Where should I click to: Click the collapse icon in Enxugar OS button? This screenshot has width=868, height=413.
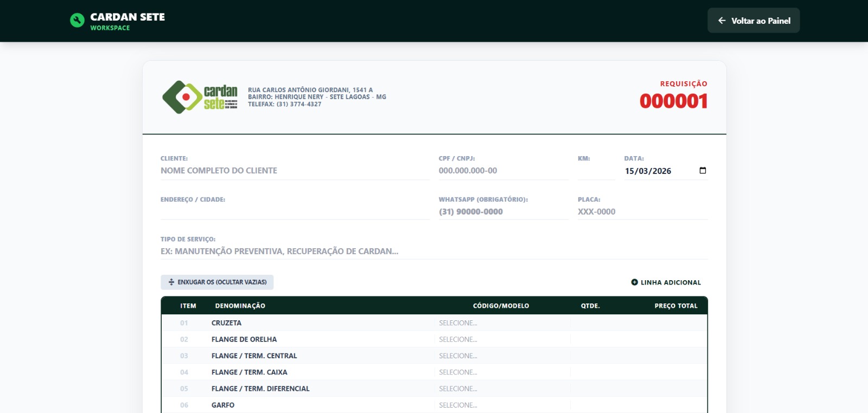[x=171, y=282]
